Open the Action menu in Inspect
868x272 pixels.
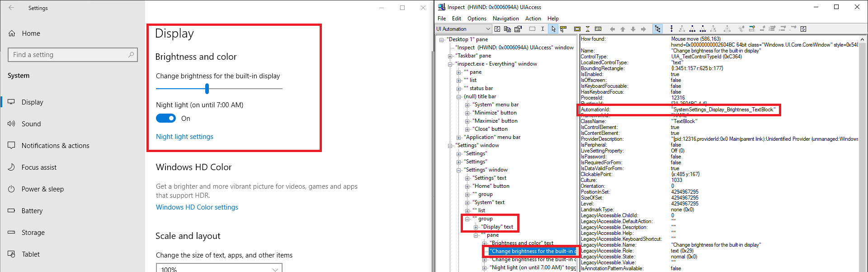tap(533, 19)
